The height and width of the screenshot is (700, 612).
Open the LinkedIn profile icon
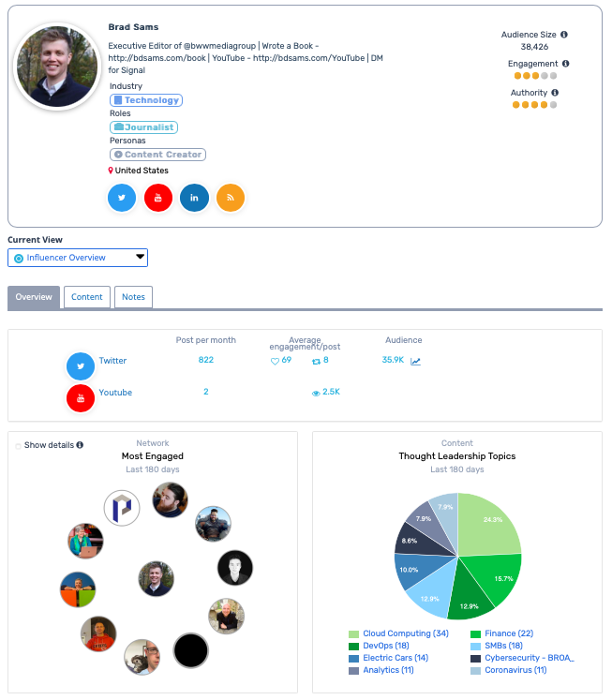194,198
